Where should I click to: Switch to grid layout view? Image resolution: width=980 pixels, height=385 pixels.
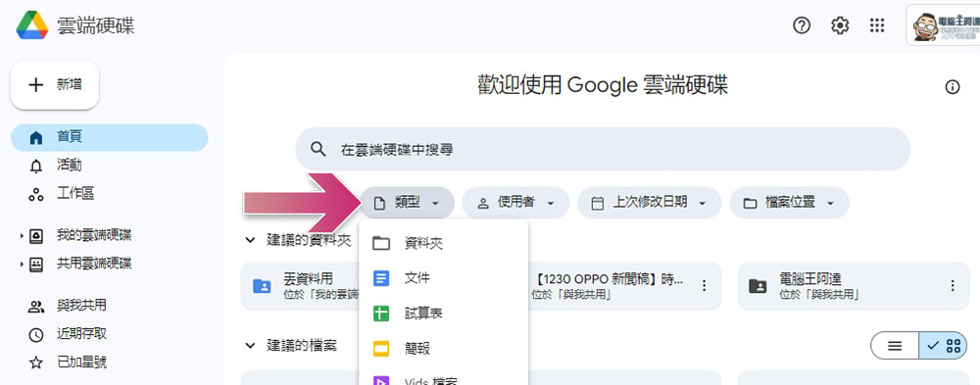[x=943, y=346]
